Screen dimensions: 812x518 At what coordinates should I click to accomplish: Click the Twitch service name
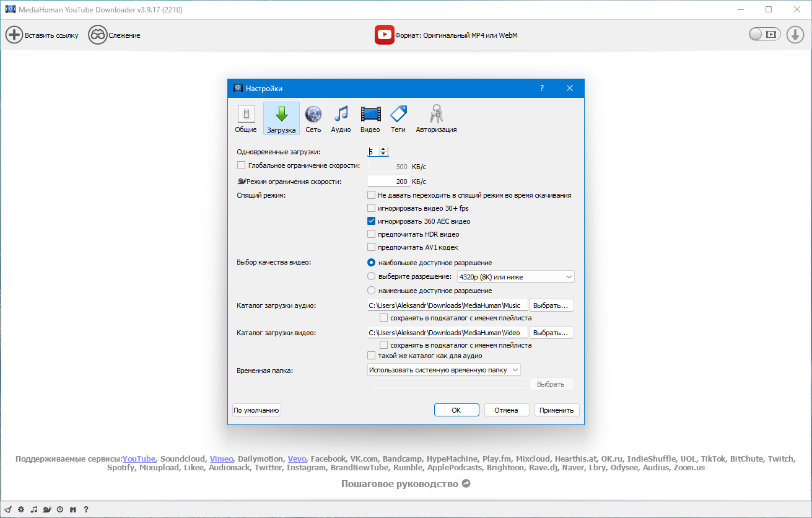point(780,459)
